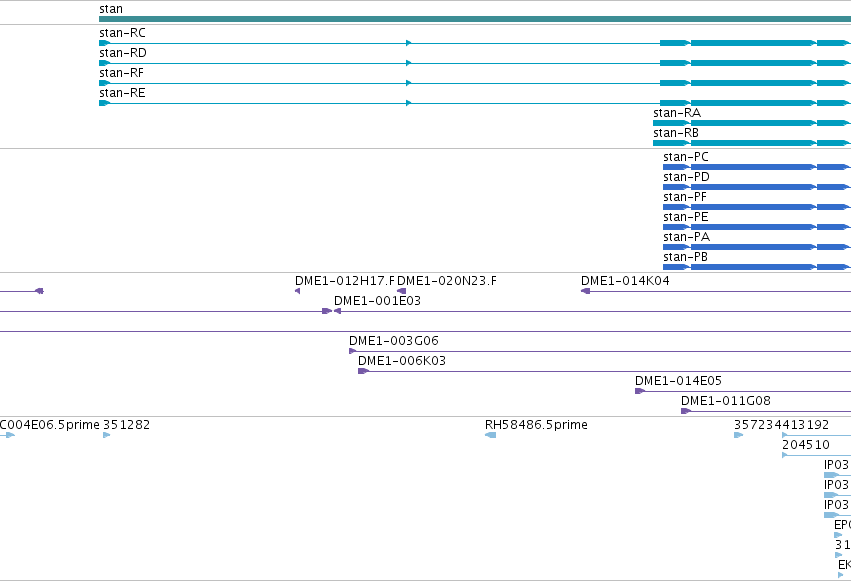Select the DME1-014K04 feature label

pos(625,281)
